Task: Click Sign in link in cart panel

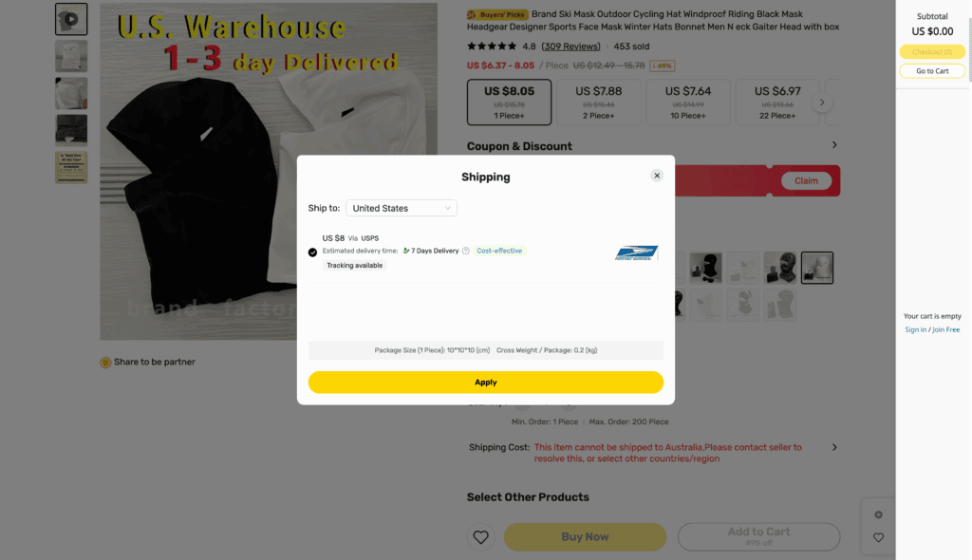Action: [915, 328]
